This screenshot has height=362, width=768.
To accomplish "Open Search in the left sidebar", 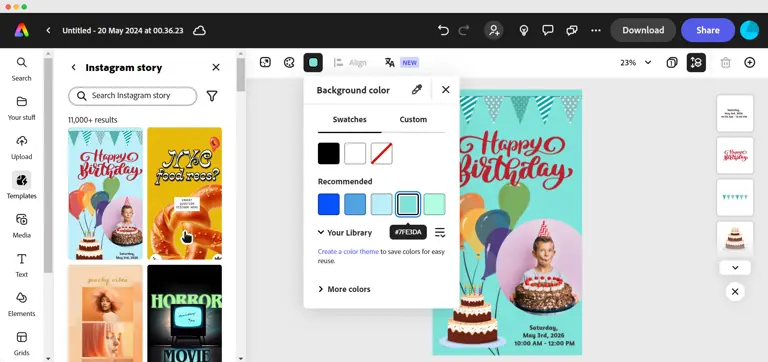I will (22, 69).
